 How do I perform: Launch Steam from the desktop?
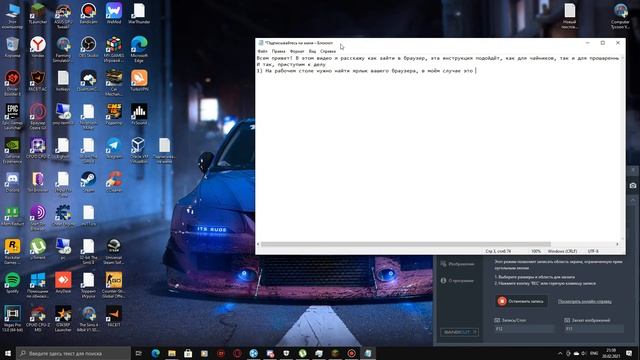pyautogui.click(x=88, y=182)
